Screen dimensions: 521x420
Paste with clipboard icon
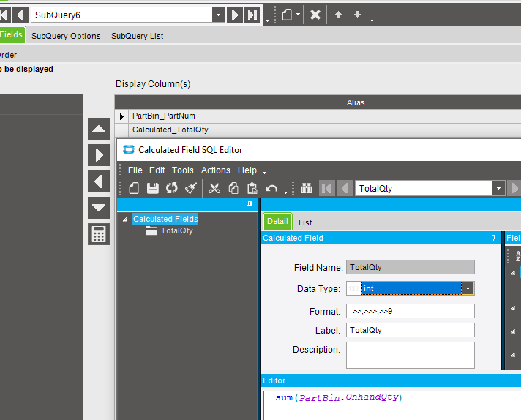point(252,188)
